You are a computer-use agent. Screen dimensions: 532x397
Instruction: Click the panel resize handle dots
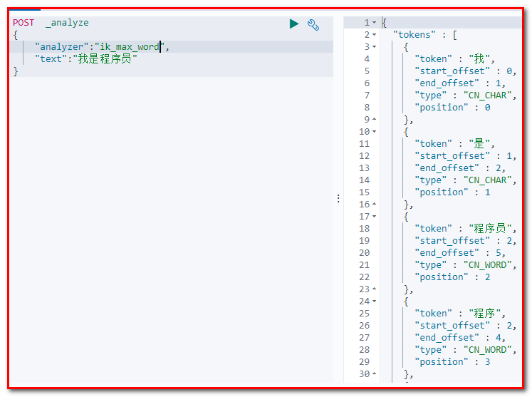pyautogui.click(x=338, y=199)
